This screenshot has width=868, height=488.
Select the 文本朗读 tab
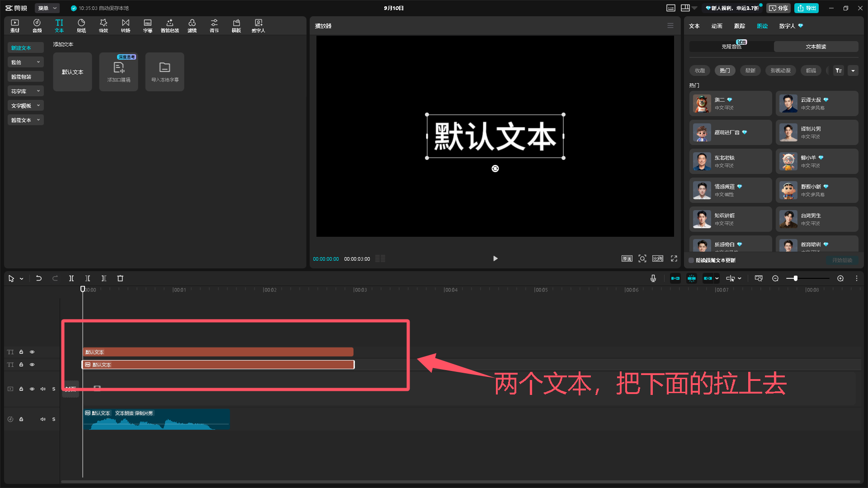coord(816,47)
